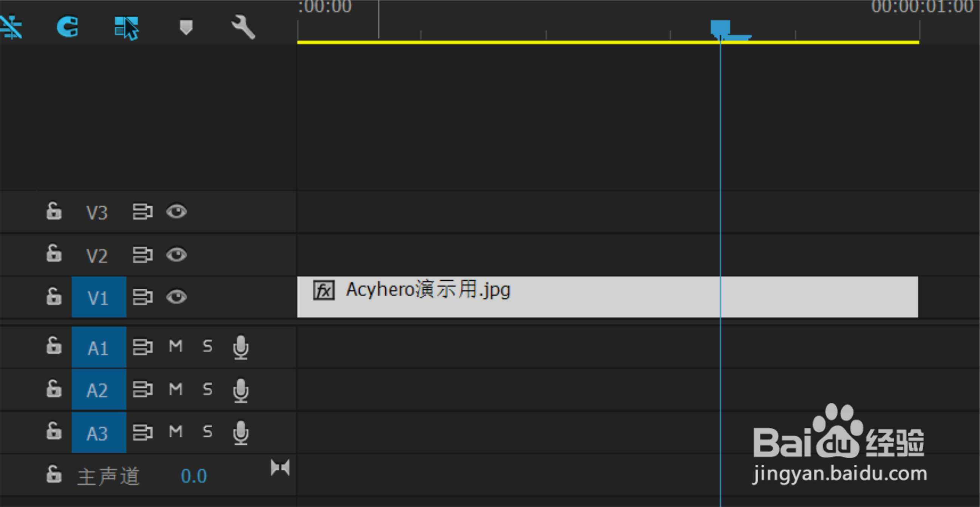Toggle Linked Selection icon
Screen dimensions: 980x507
coord(126,28)
